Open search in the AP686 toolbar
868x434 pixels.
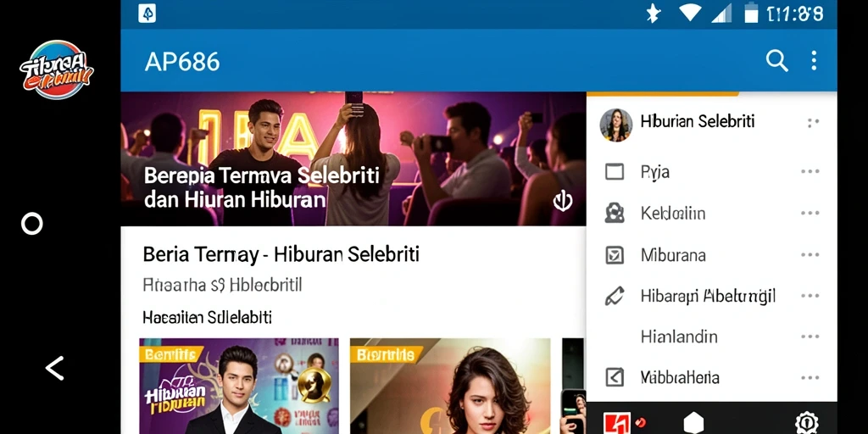point(776,60)
